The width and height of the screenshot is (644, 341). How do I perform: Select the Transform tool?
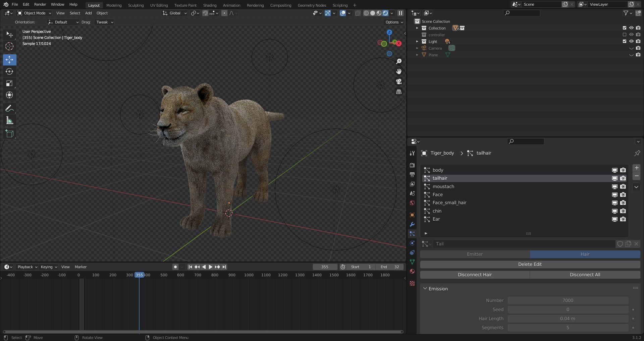tap(9, 95)
